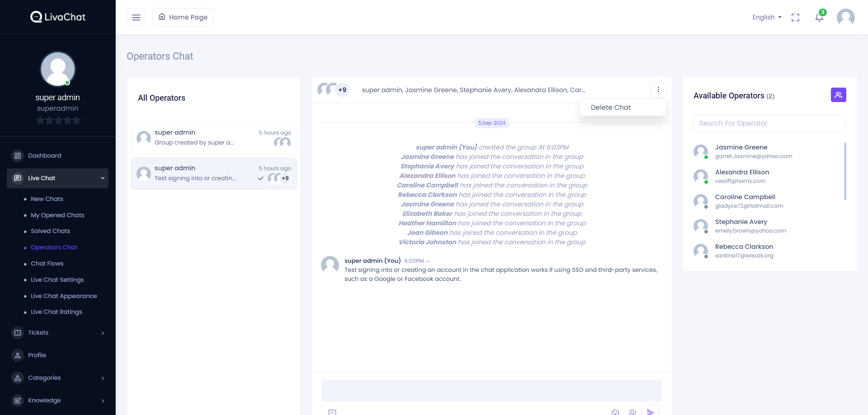Open the user avatar in top bar
868x415 pixels.
(845, 17)
